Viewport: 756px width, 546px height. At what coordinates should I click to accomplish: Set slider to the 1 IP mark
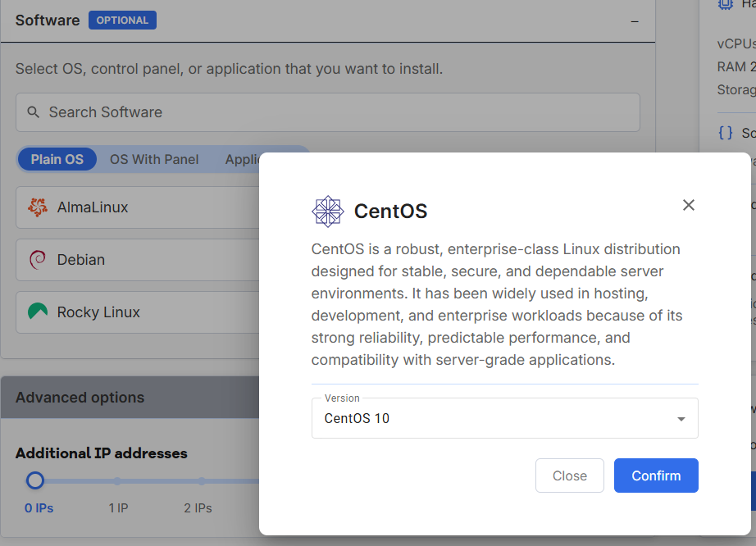[117, 481]
